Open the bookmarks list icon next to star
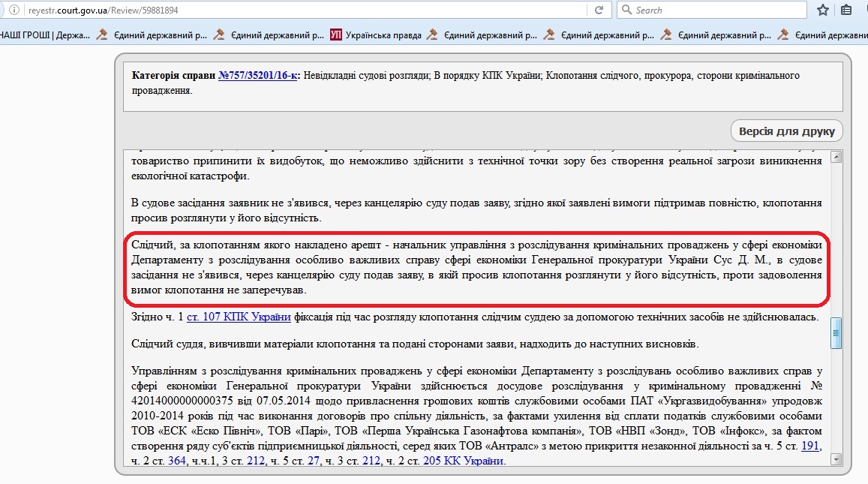 click(846, 11)
